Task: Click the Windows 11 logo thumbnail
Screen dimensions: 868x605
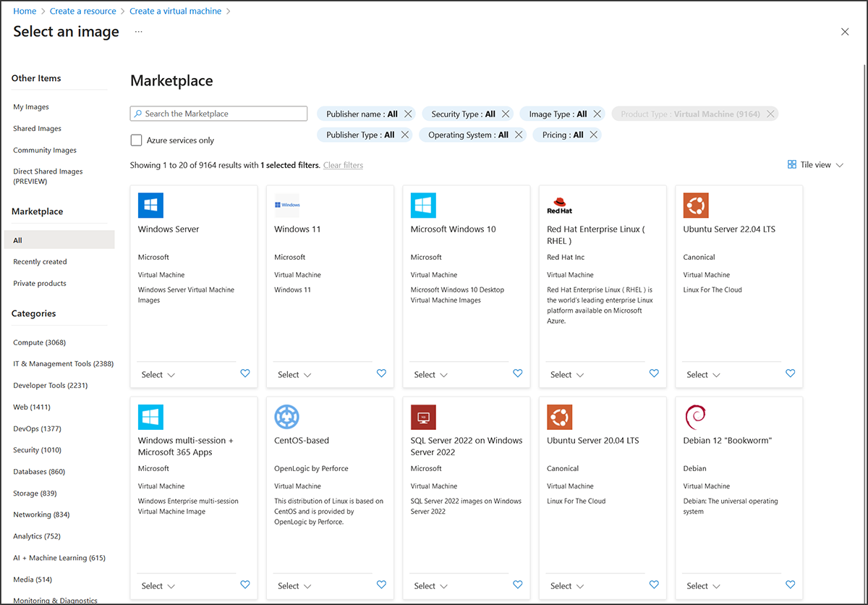Action: click(x=287, y=206)
